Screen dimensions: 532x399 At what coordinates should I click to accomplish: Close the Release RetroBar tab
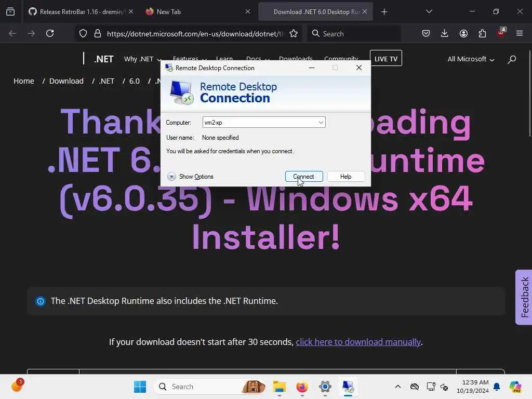[x=131, y=12]
